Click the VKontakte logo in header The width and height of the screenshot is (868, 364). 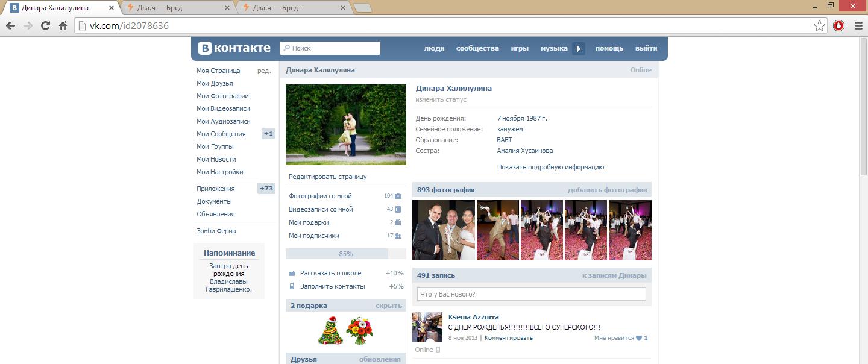pyautogui.click(x=234, y=48)
